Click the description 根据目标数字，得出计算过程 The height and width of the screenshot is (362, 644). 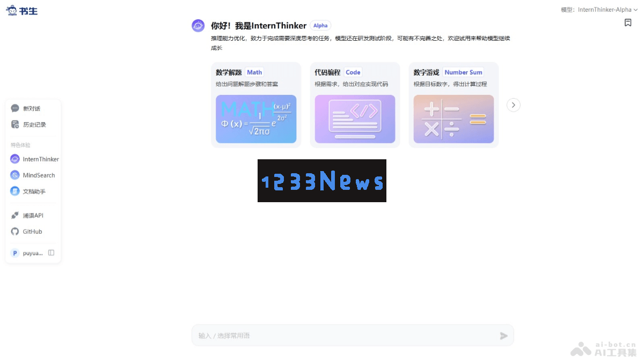coord(450,84)
